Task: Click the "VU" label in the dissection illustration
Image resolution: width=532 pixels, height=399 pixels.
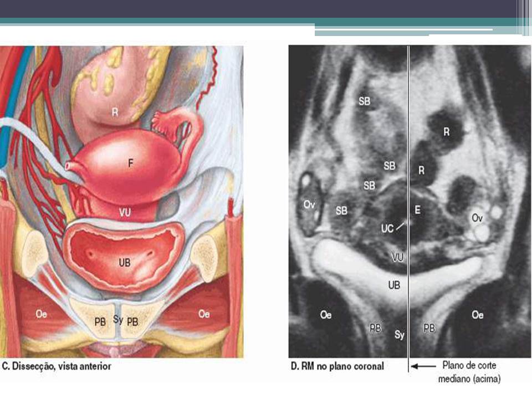Action: coord(125,213)
